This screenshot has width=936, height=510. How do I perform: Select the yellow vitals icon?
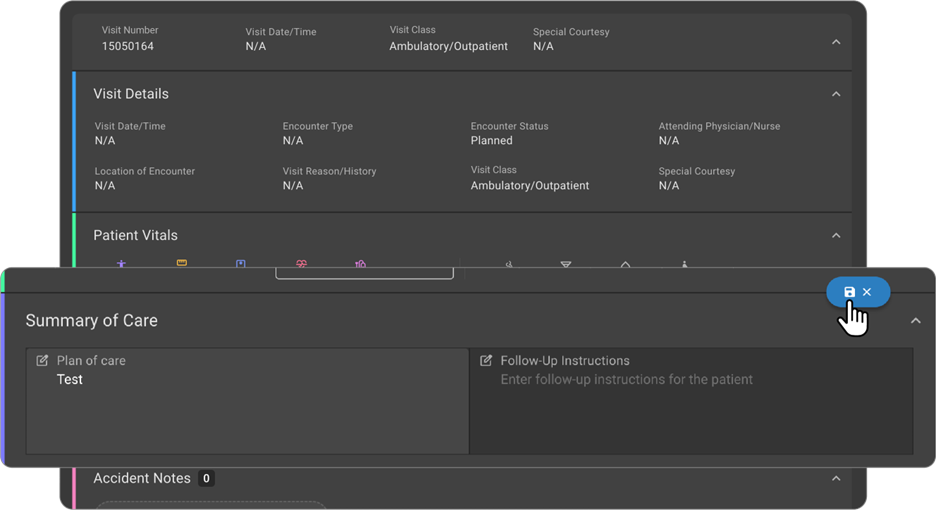182,263
